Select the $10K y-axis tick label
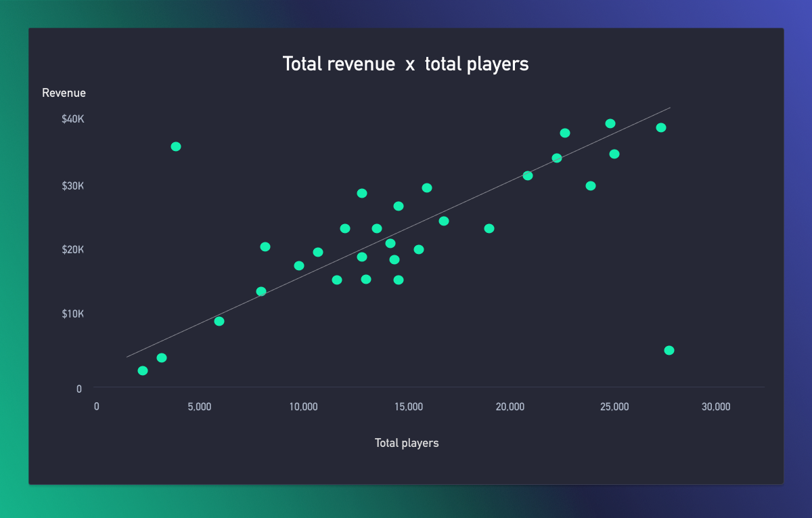This screenshot has width=812, height=518. [x=72, y=314]
